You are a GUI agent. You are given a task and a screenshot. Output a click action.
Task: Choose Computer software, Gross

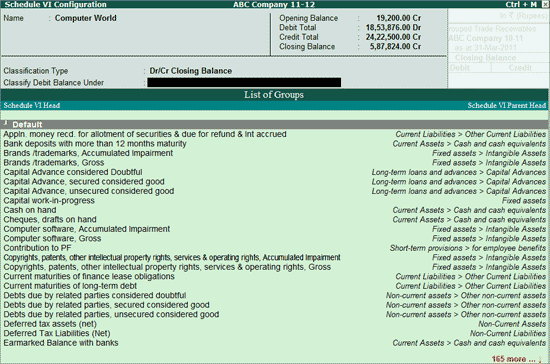275,238
